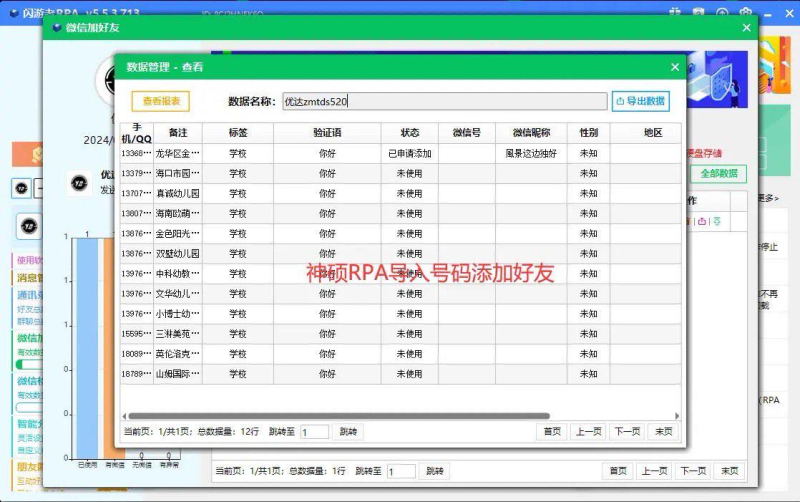Click the 更多> link in main window
800x502 pixels.
tap(768, 198)
